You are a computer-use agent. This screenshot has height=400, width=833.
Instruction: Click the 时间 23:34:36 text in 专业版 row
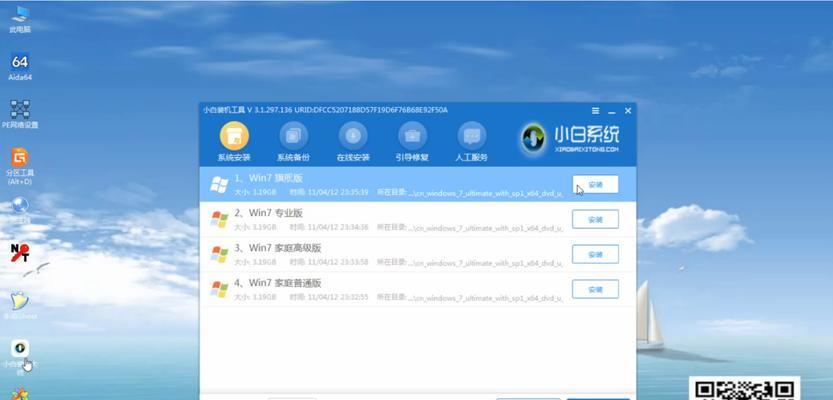(x=328, y=227)
